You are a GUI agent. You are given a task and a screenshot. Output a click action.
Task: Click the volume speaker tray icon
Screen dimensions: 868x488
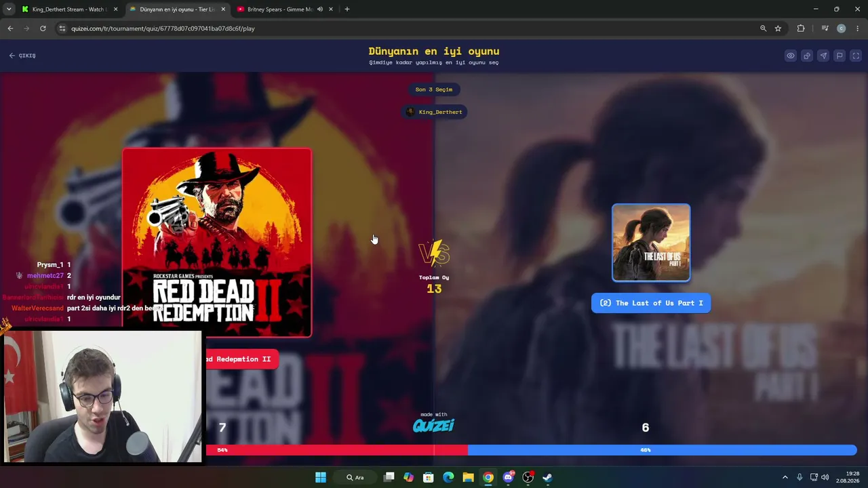tap(825, 477)
